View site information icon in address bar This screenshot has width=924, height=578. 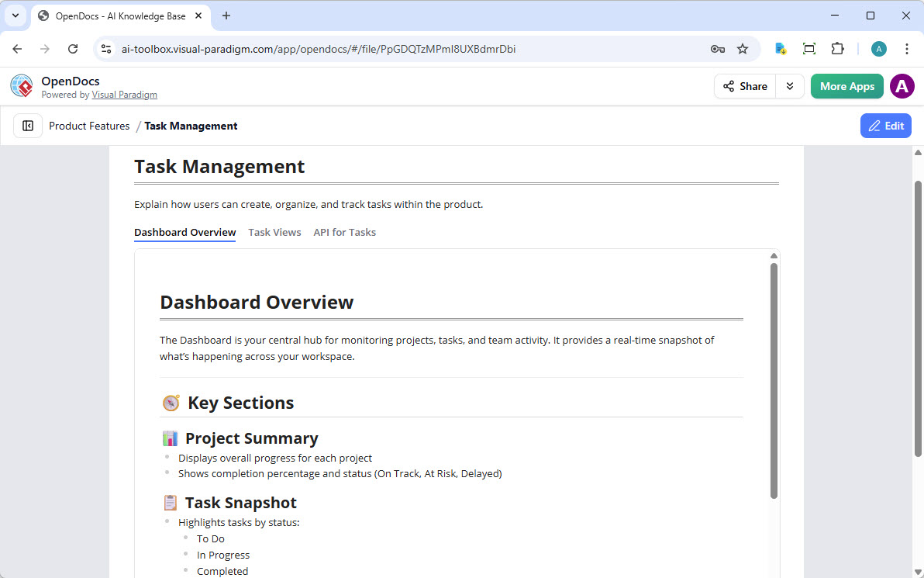pyautogui.click(x=107, y=49)
